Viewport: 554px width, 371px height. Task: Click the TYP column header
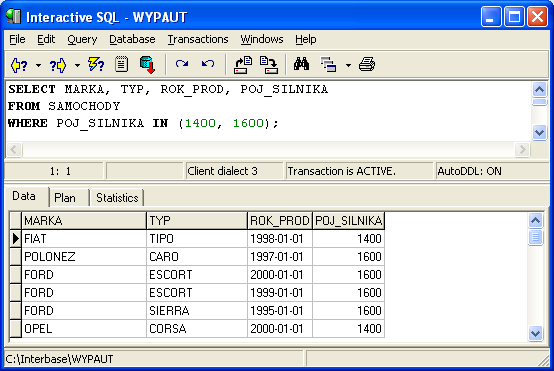pos(197,221)
